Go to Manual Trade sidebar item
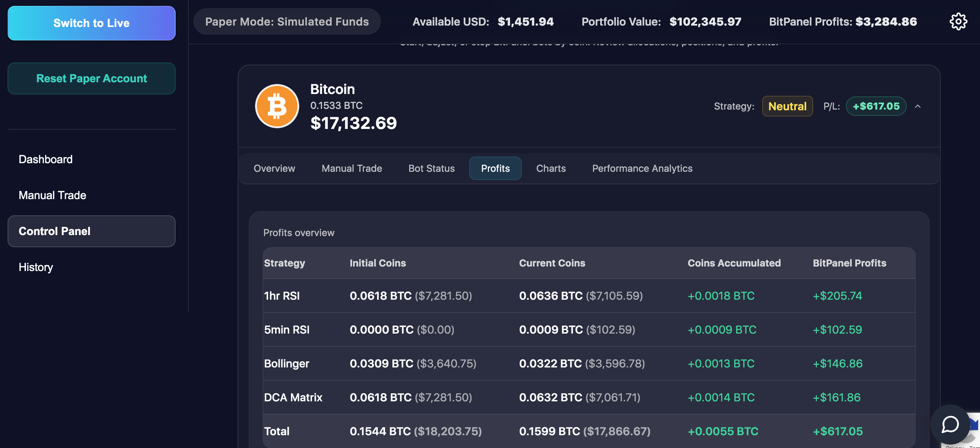 point(53,195)
